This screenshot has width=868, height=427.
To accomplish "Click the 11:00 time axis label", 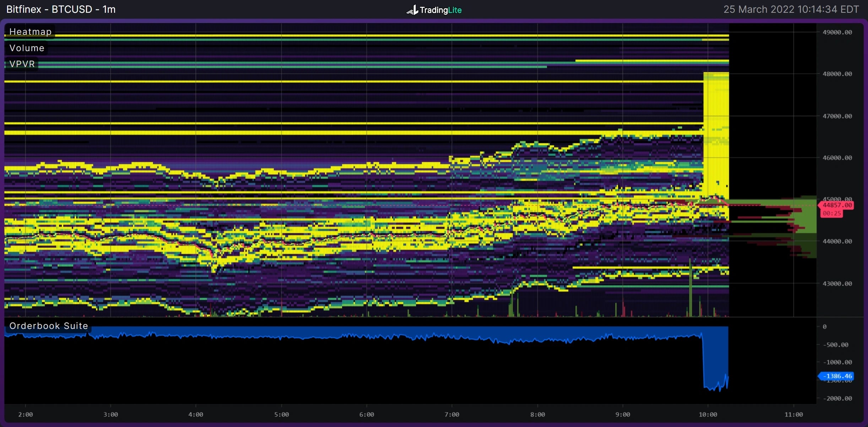I will [793, 415].
